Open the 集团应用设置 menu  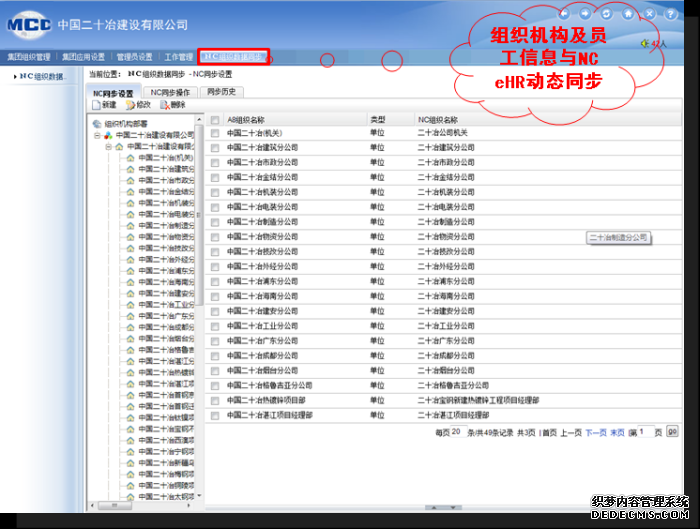pyautogui.click(x=83, y=57)
